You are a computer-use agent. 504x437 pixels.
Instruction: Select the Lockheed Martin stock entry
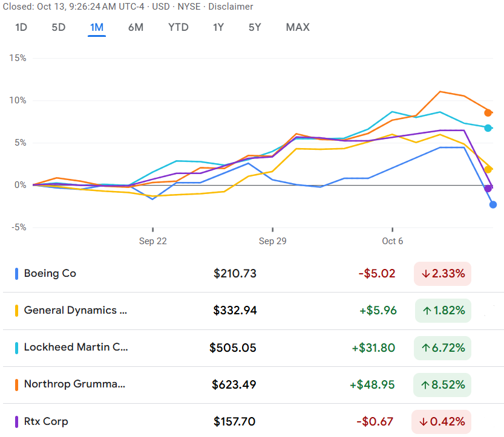[76, 347]
